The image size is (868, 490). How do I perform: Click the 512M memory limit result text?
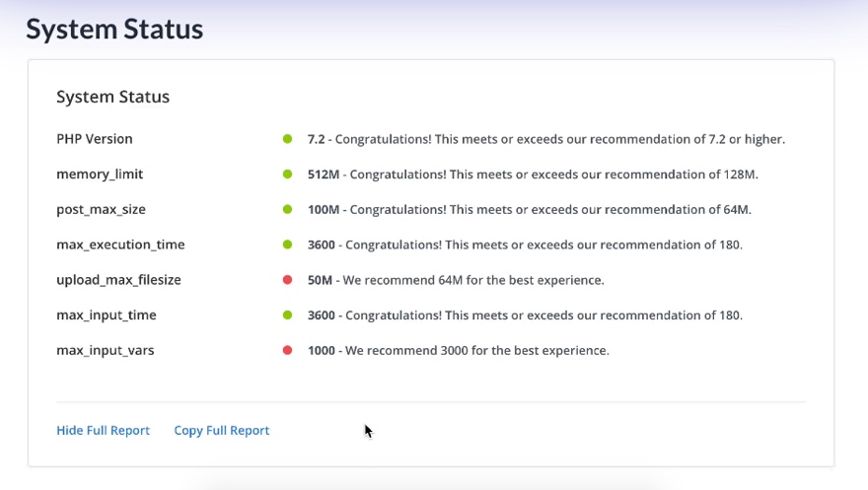tap(533, 175)
